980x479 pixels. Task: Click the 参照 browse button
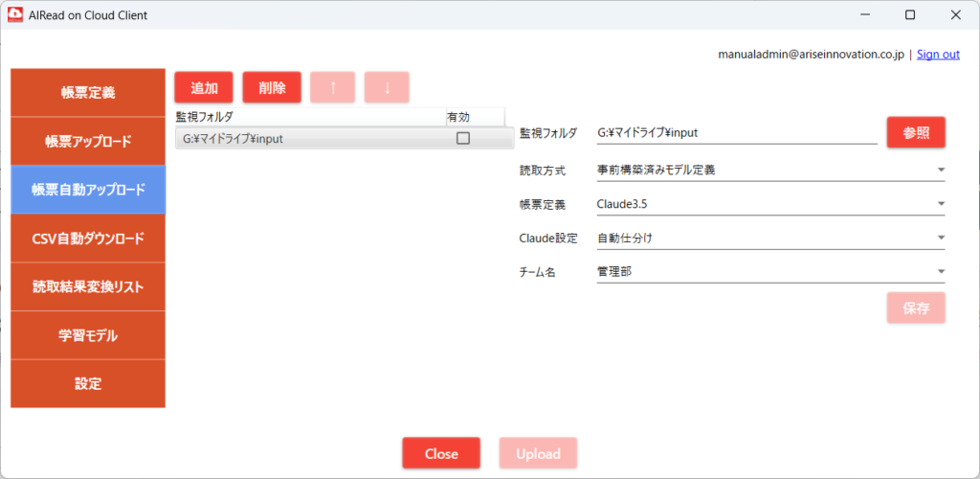click(x=916, y=132)
